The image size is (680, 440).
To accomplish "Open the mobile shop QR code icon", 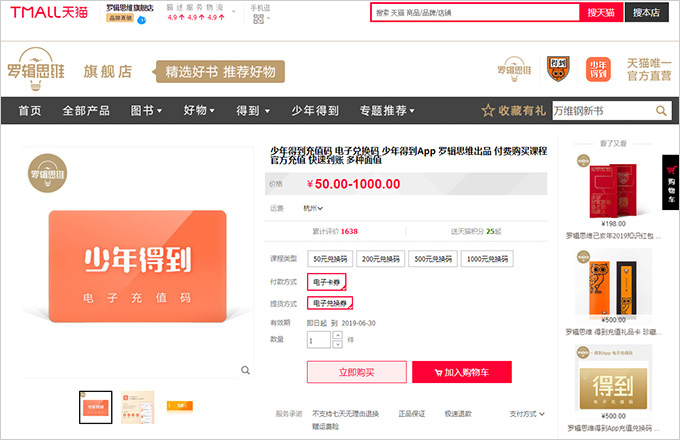I will (258, 19).
